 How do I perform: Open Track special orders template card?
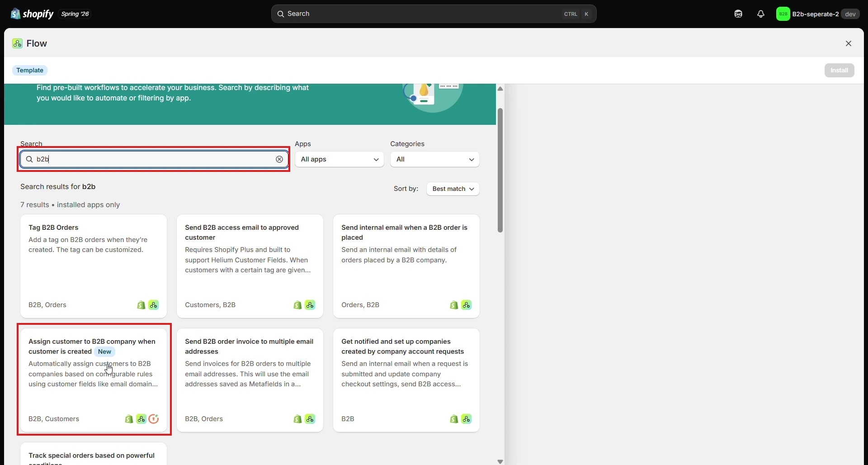tap(94, 454)
